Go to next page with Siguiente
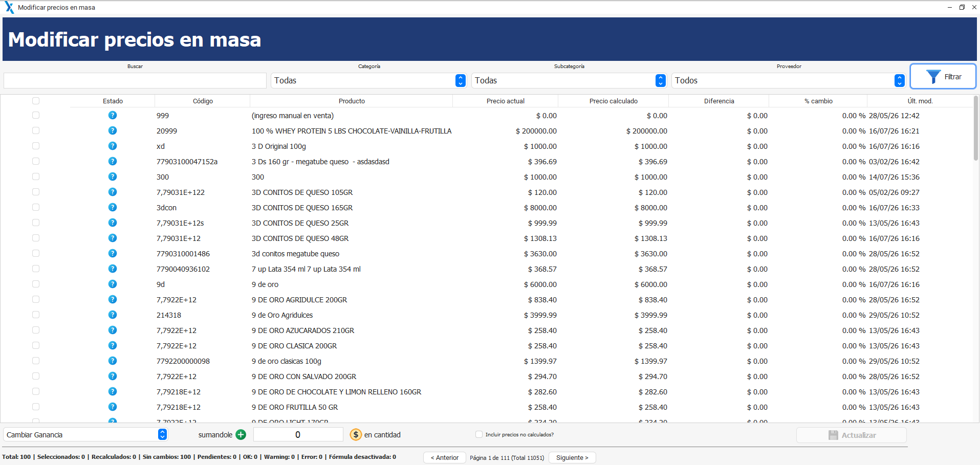980x465 pixels. [x=572, y=458]
